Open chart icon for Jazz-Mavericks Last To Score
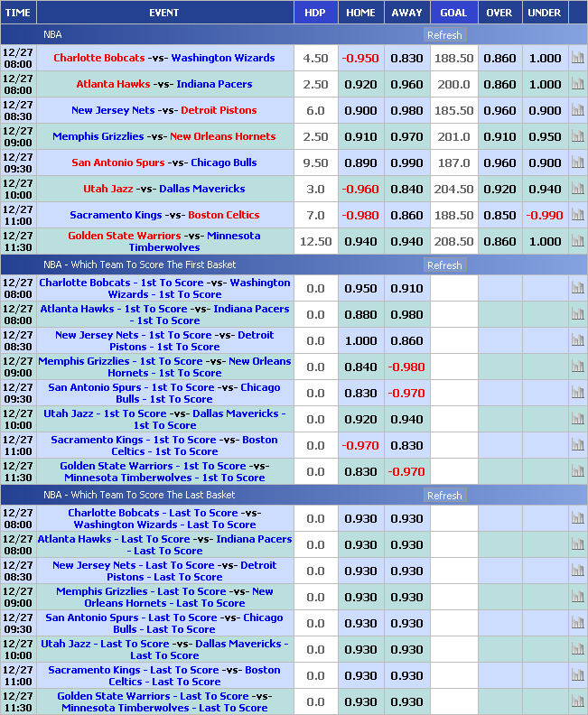The width and height of the screenshot is (588, 715). click(x=577, y=650)
